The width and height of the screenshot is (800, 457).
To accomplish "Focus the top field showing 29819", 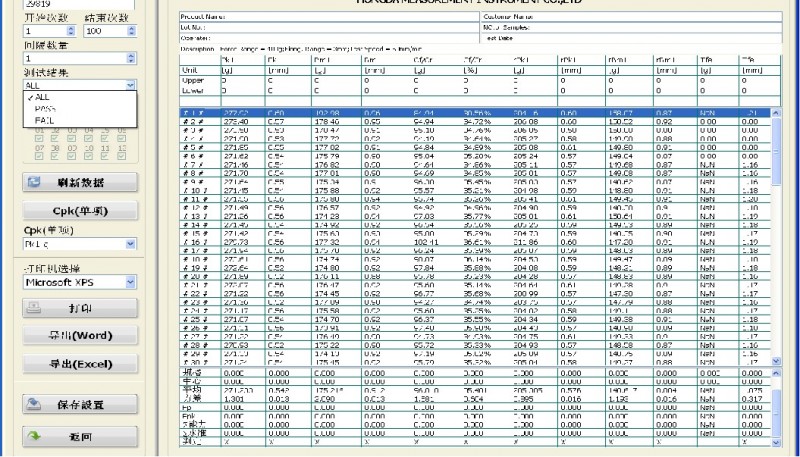I will pos(79,4).
